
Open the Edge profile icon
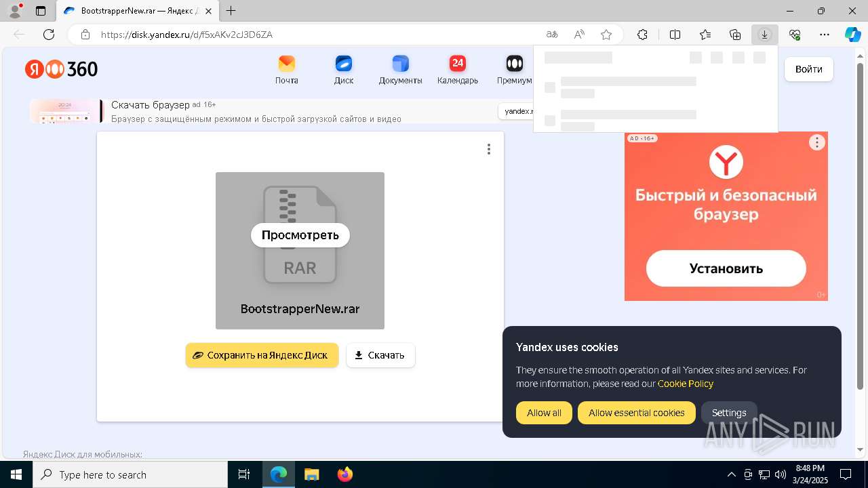[x=15, y=11]
